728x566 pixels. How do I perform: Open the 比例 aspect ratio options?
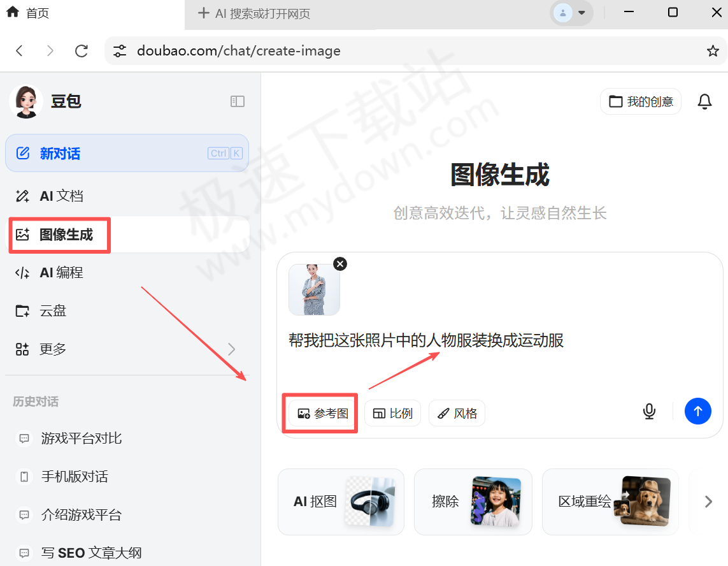tap(392, 413)
